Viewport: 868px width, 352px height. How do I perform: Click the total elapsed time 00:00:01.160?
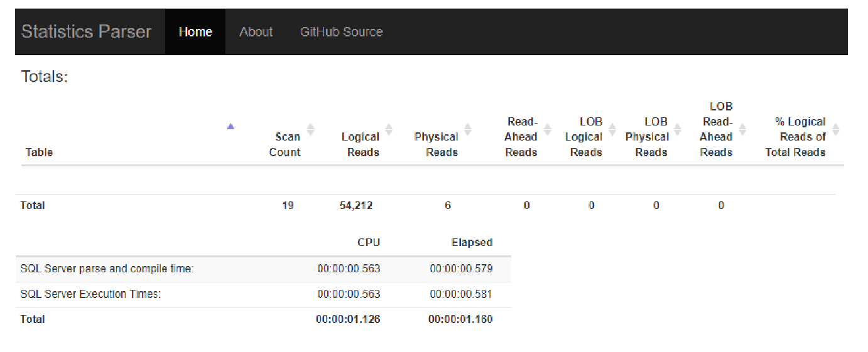460,319
